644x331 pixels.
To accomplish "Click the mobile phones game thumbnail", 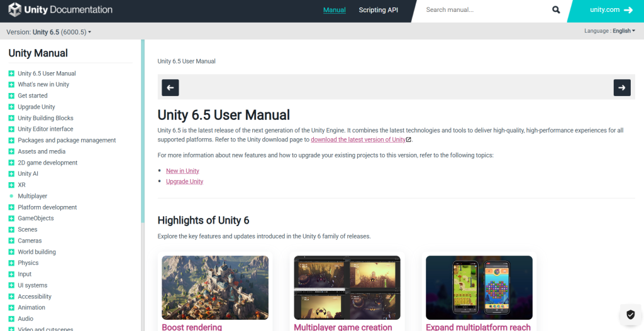I will click(x=479, y=288).
